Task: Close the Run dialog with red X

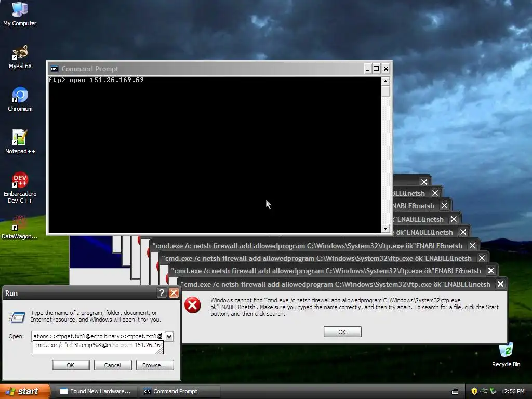Action: coord(174,293)
